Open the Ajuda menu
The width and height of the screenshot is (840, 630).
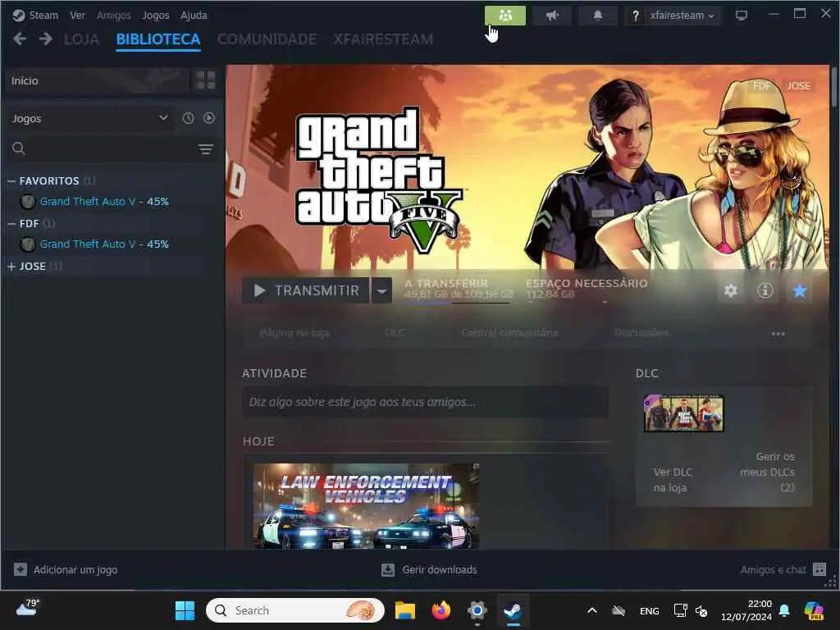coord(194,15)
